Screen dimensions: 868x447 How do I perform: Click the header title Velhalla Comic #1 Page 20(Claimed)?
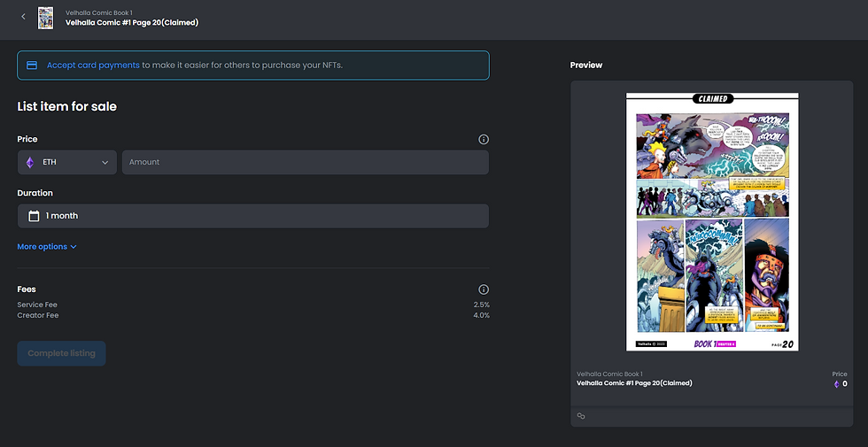tap(132, 23)
